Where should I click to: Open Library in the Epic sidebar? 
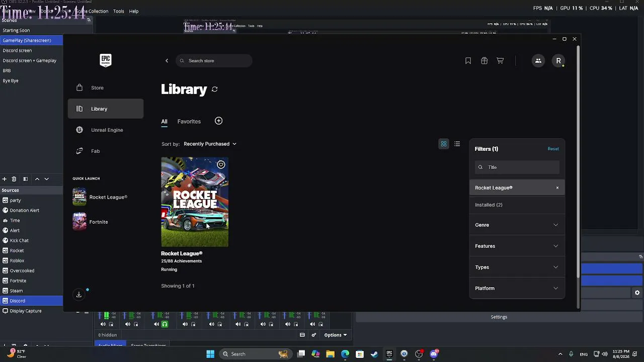(x=106, y=109)
